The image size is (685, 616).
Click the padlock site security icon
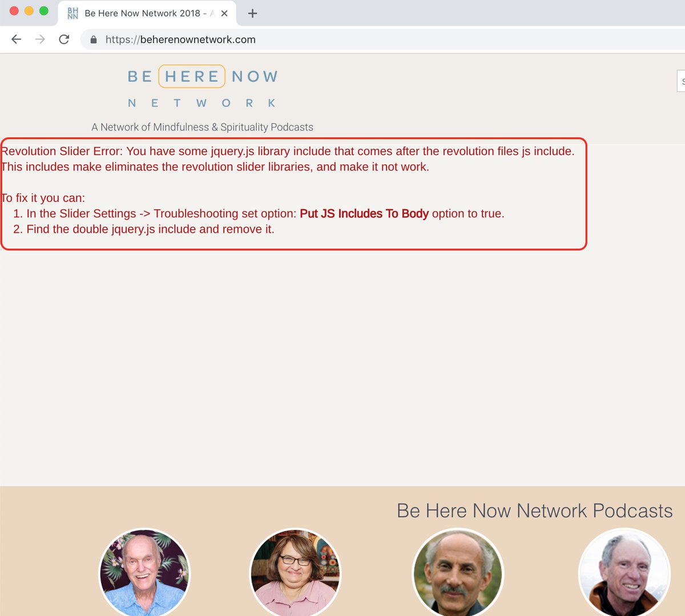pos(94,40)
